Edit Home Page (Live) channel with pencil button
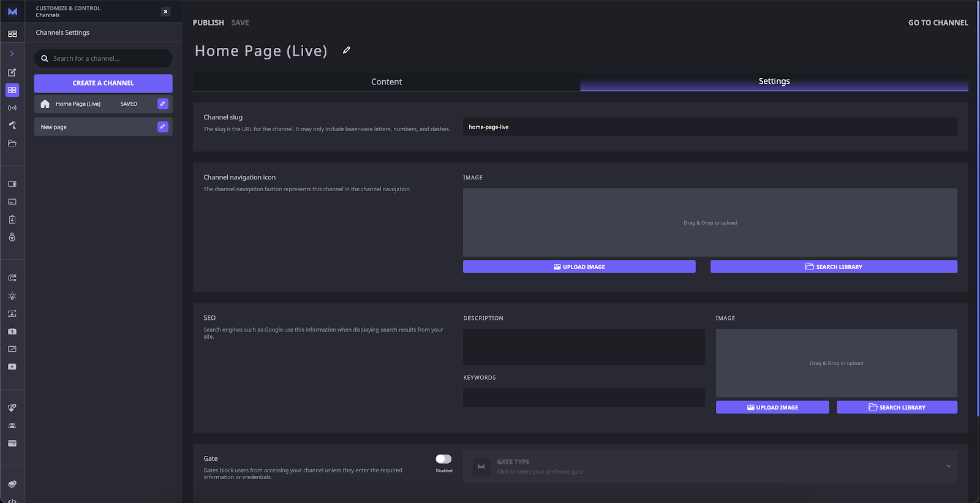The image size is (980, 503). click(163, 104)
